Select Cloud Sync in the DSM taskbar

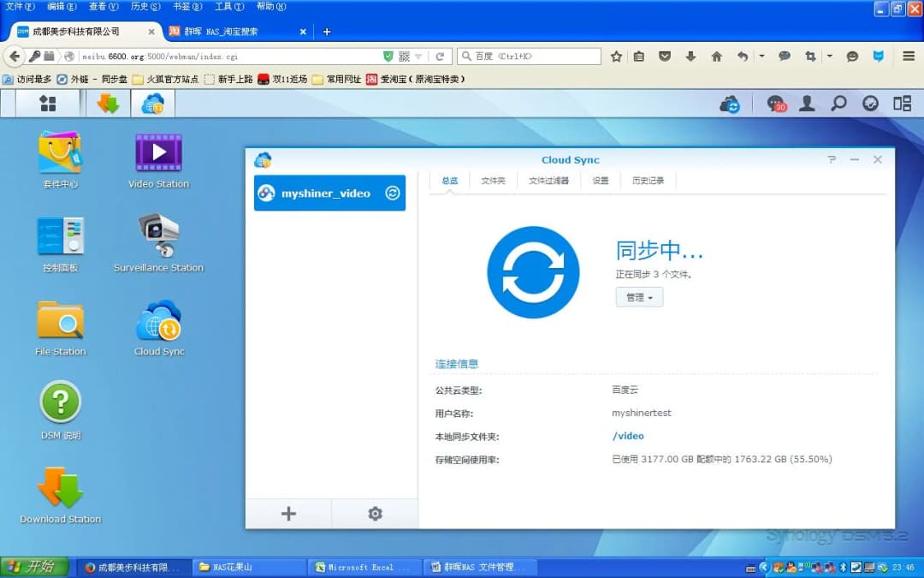152,104
